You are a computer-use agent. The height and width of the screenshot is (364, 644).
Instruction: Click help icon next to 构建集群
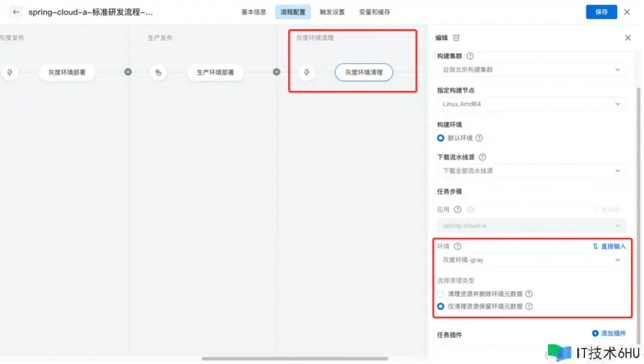(x=470, y=56)
